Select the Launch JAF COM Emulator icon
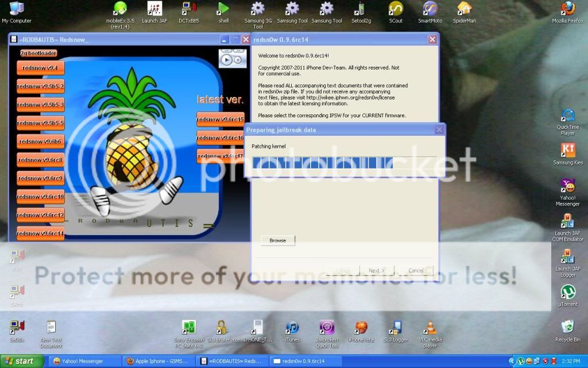This screenshot has height=368, width=588. coord(568,228)
